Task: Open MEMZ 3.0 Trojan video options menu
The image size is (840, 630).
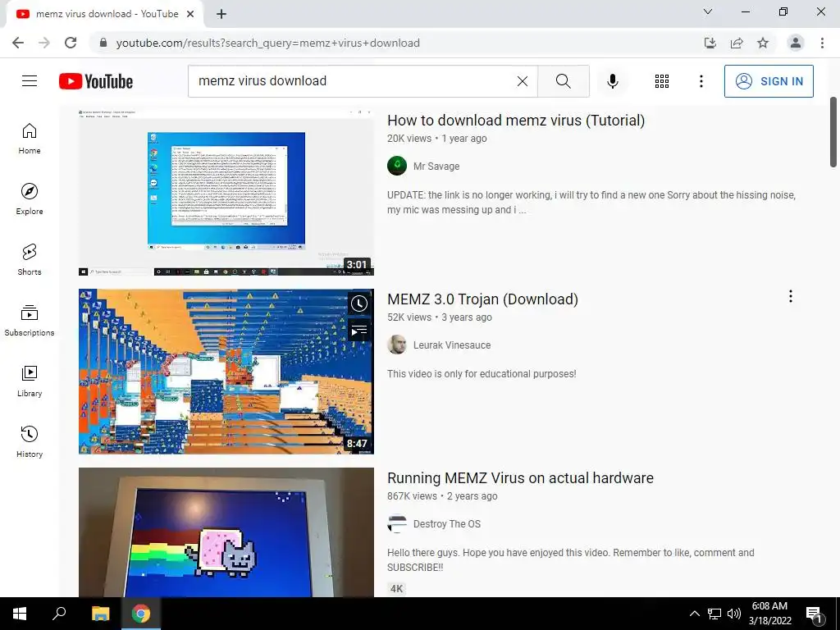Action: point(791,296)
